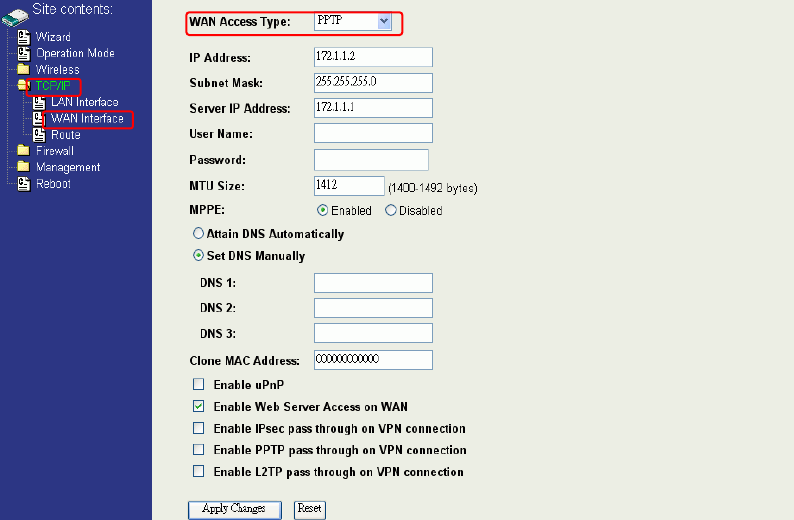The width and height of the screenshot is (794, 520).
Task: Click the Reset button
Action: click(x=310, y=509)
